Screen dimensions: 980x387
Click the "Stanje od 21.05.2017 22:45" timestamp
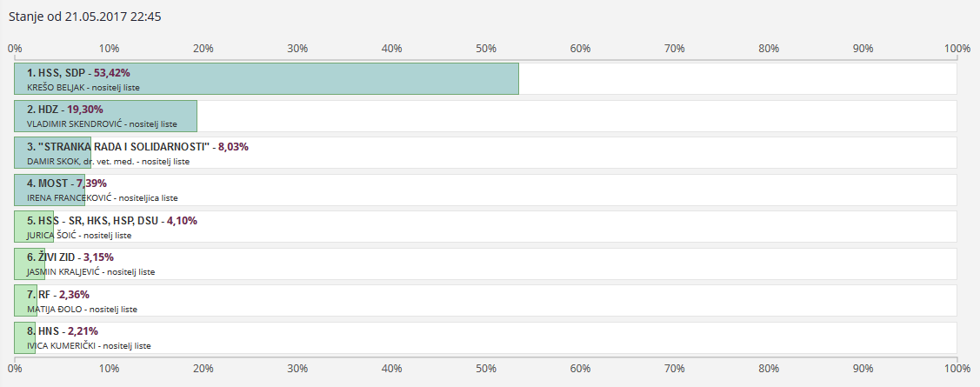(85, 17)
